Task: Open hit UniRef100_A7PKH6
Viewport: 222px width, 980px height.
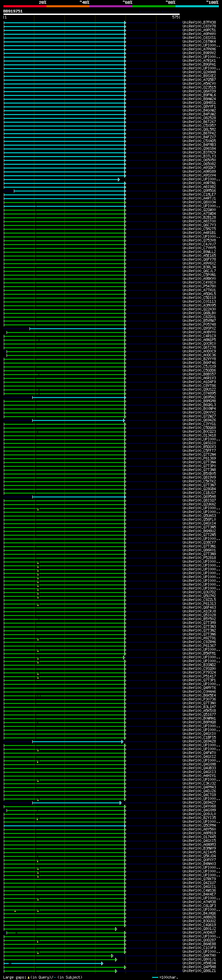Action: [199, 49]
